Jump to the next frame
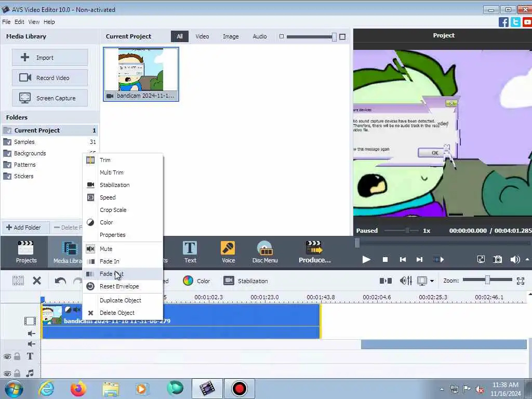 [x=419, y=260]
